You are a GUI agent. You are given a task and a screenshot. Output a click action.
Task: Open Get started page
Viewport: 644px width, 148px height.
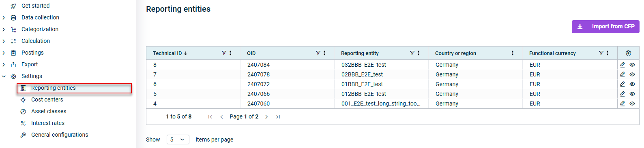35,6
